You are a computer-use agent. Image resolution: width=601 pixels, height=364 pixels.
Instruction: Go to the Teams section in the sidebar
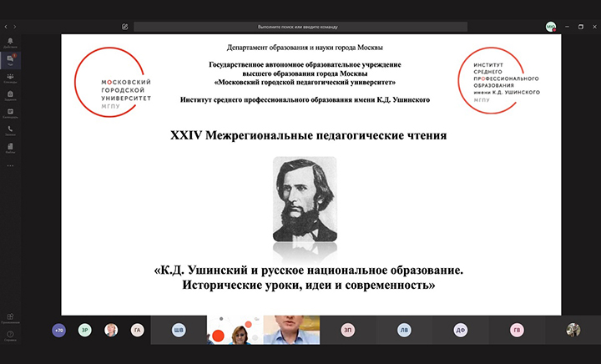point(10,78)
